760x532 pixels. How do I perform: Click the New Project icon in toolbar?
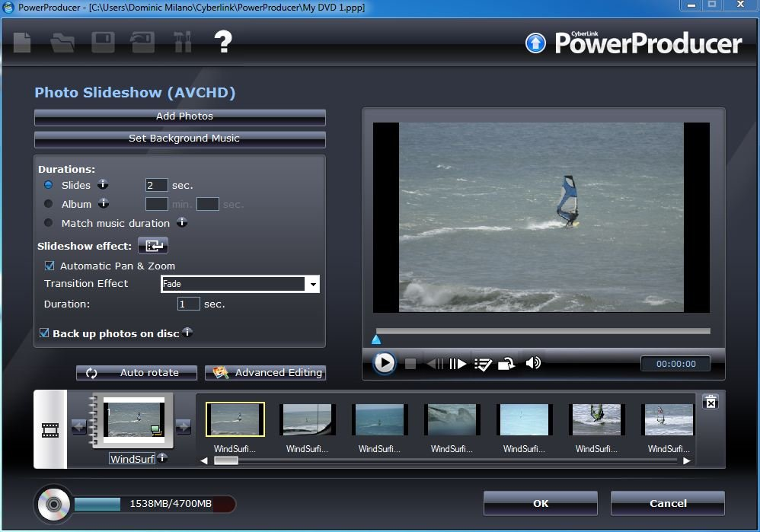[22, 42]
